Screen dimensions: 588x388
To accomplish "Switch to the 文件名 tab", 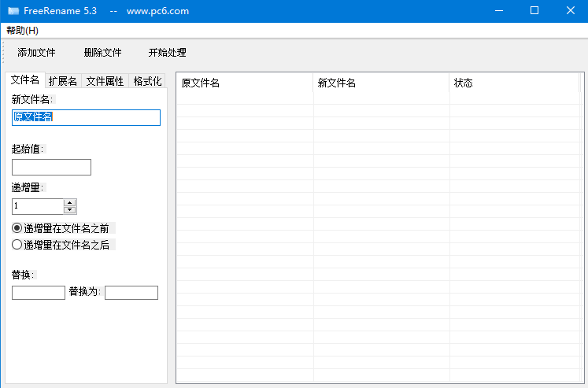I will pyautogui.click(x=24, y=80).
